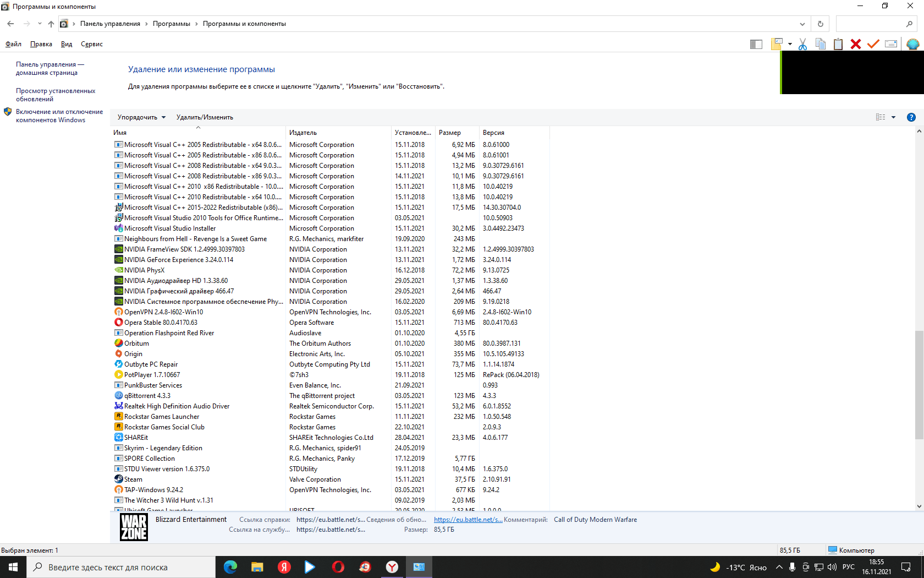The image size is (924, 578).
Task: Sort by the Размер column header
Action: point(457,133)
